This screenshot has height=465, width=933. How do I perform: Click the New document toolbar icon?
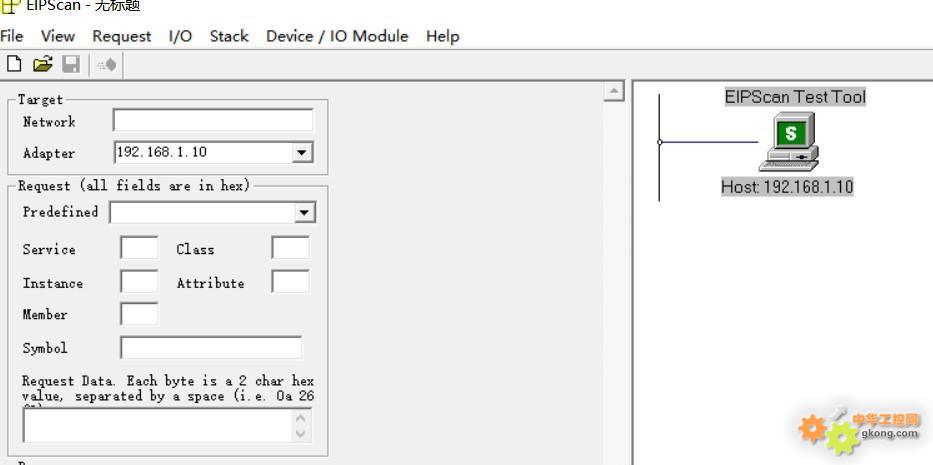pyautogui.click(x=14, y=64)
